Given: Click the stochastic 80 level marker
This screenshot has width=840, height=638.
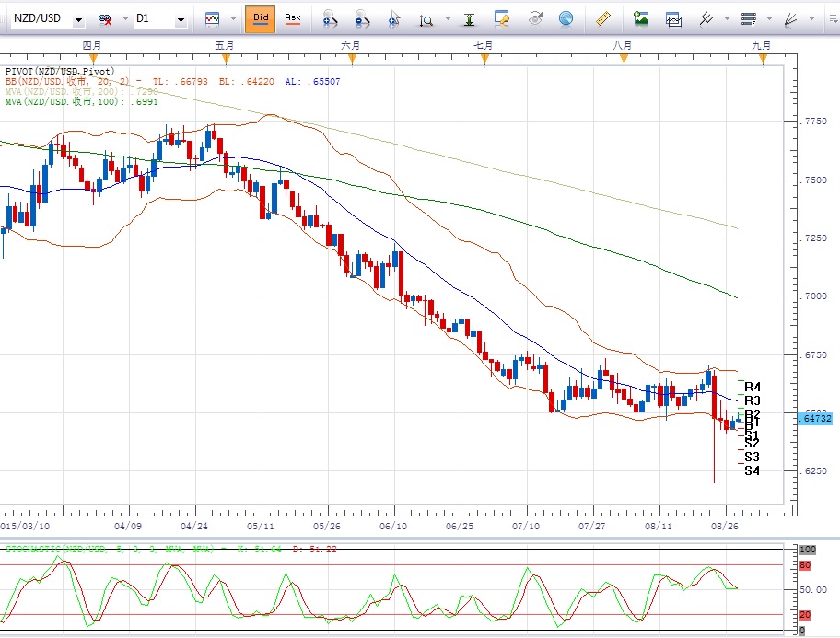Looking at the screenshot, I should pyautogui.click(x=805, y=565).
